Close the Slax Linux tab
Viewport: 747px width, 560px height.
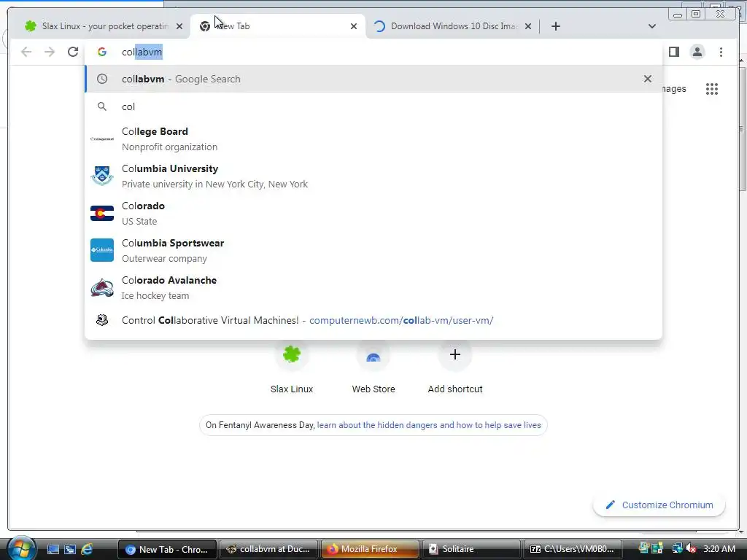pyautogui.click(x=179, y=26)
